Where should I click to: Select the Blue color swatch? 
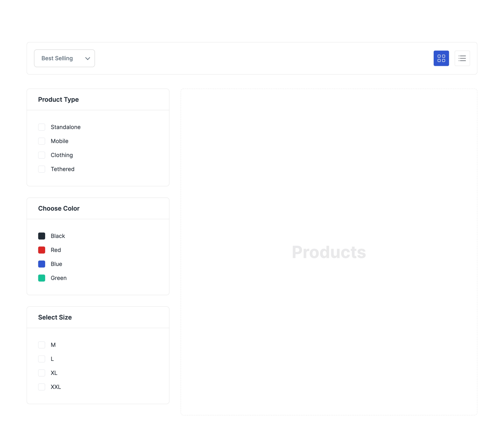[41, 264]
